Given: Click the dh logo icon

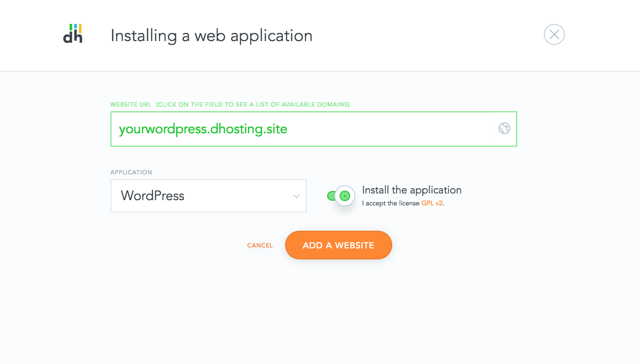Looking at the screenshot, I should coord(73,33).
